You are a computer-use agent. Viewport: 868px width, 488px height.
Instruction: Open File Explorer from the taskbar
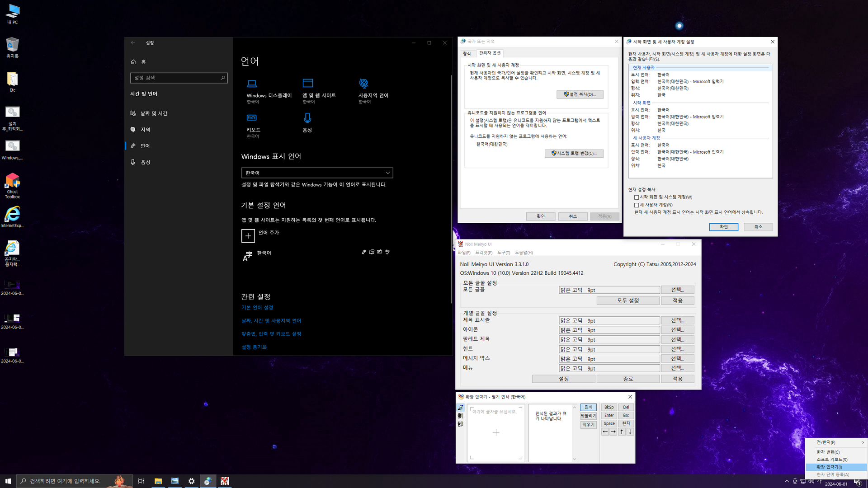coord(158,481)
